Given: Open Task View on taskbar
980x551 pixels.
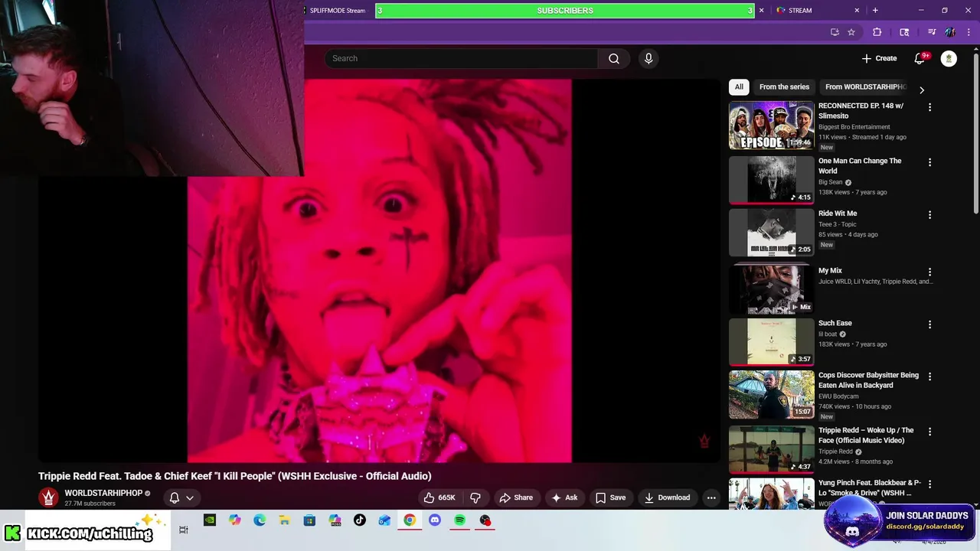Looking at the screenshot, I should point(184,529).
